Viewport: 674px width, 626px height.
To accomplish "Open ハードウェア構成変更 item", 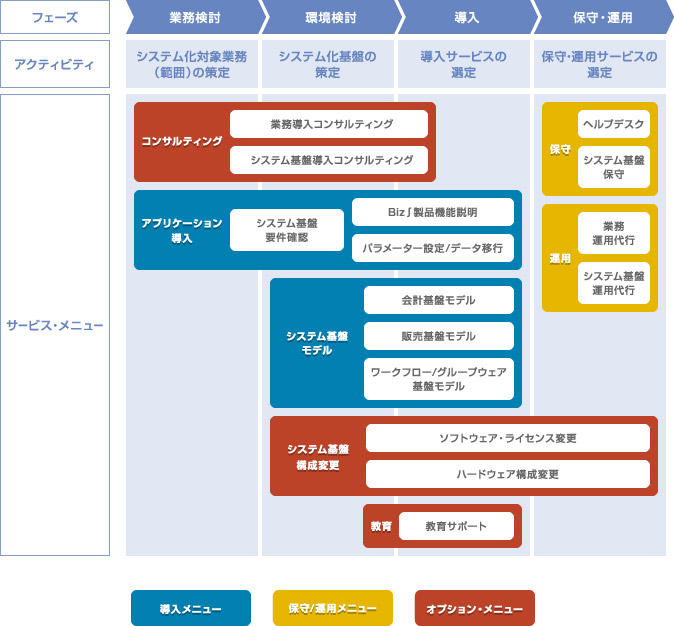I will pos(508,474).
